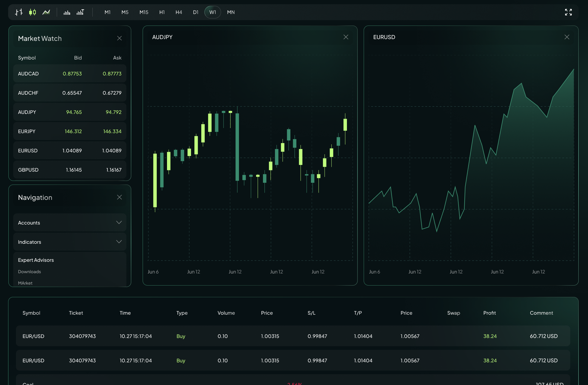
Task: Dismiss the Market Watch panel
Action: tap(119, 38)
